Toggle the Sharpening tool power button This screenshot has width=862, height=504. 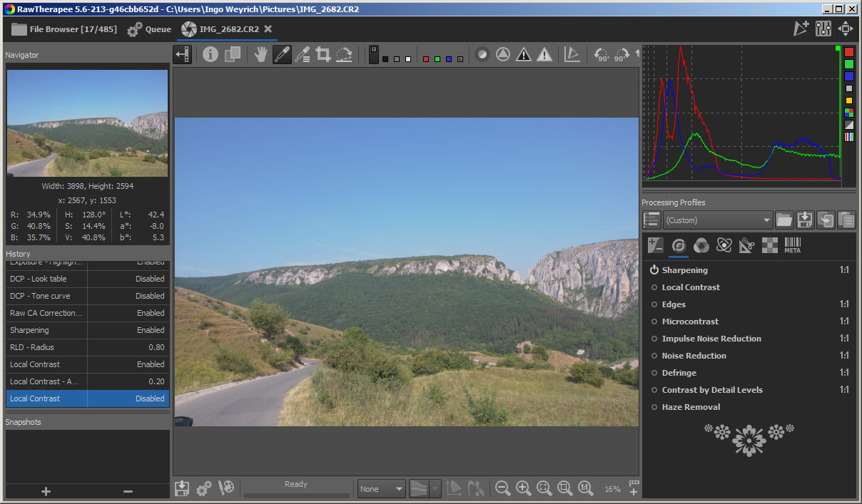coord(654,270)
